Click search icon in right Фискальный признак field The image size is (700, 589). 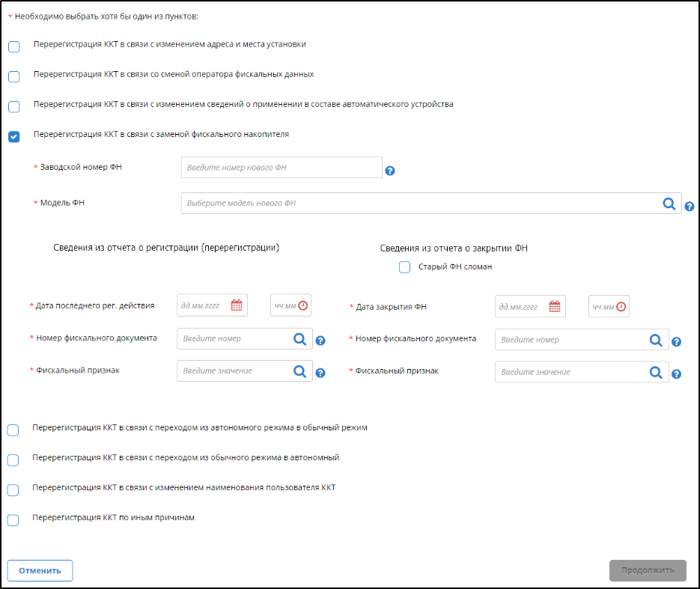point(656,372)
